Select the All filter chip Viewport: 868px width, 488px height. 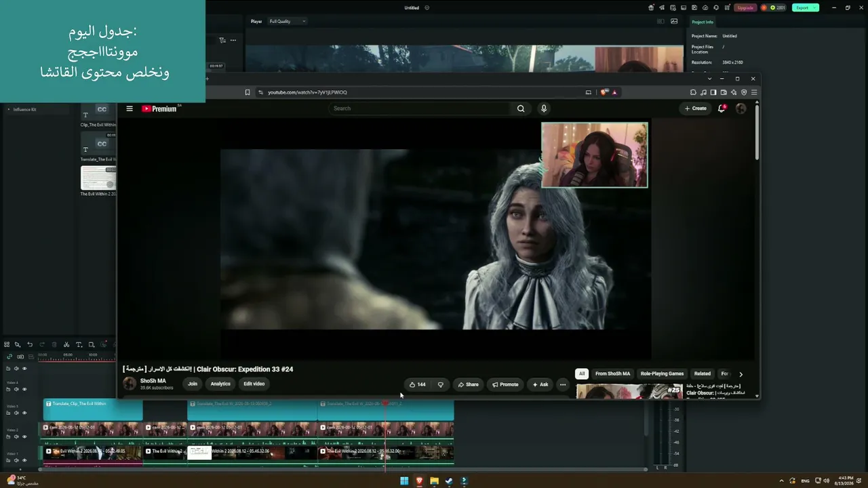[x=581, y=373]
